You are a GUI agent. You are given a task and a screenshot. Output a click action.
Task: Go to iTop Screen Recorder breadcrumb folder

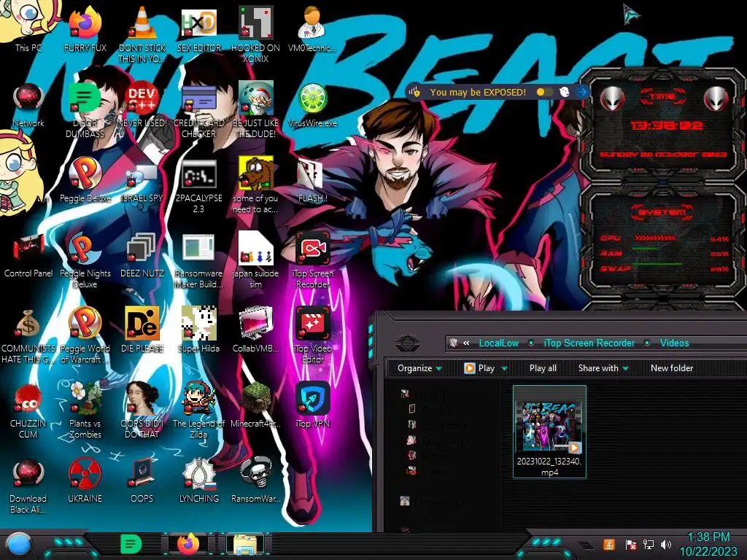(x=589, y=343)
